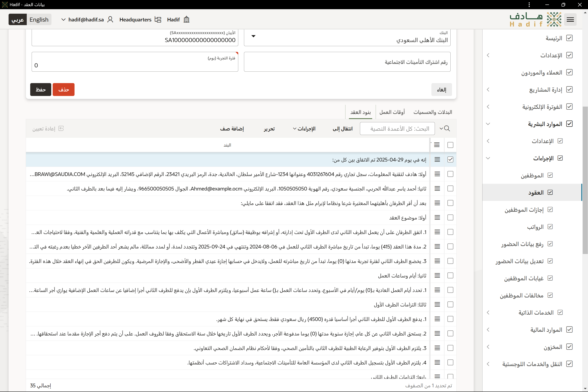Open search column selector arrow
The width and height of the screenshot is (588, 392).
(441, 128)
